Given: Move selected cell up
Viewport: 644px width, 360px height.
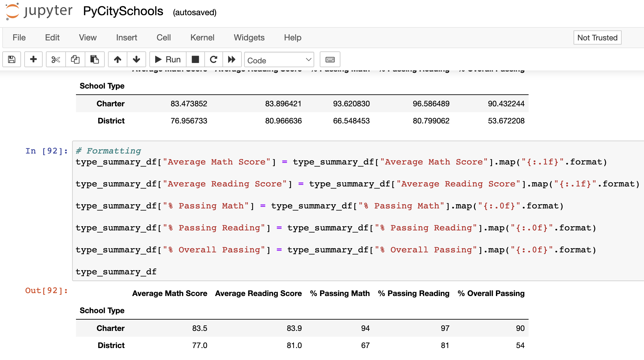Looking at the screenshot, I should pyautogui.click(x=117, y=59).
